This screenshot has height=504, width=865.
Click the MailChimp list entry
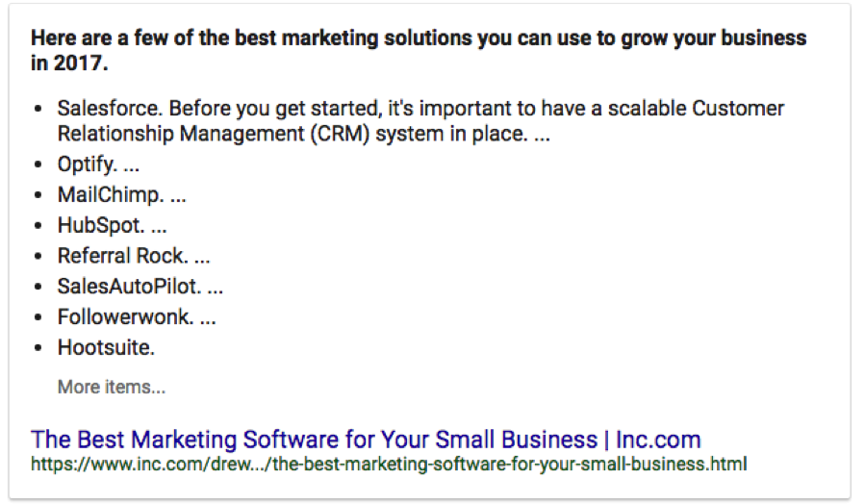tap(122, 194)
